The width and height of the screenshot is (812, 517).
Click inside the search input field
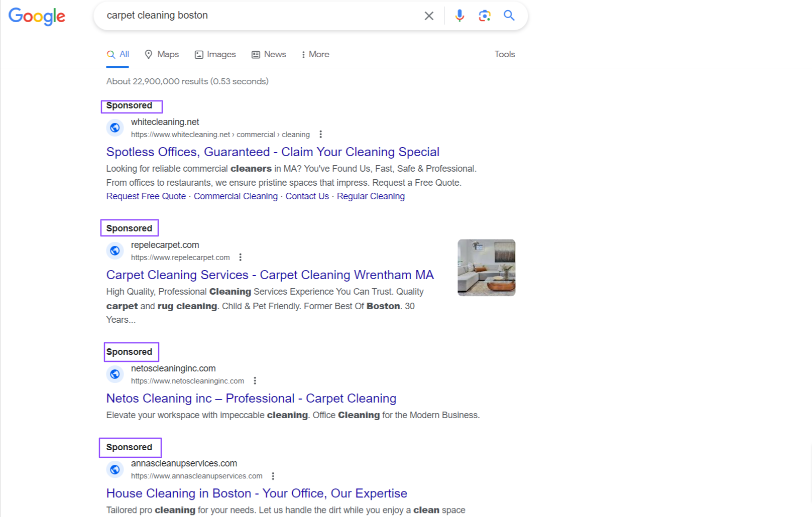tap(251, 16)
